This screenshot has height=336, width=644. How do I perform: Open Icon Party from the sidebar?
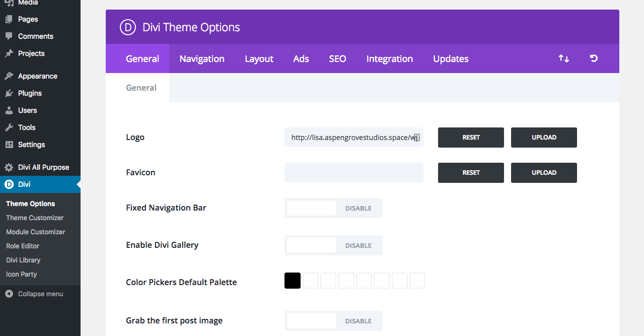tap(22, 274)
